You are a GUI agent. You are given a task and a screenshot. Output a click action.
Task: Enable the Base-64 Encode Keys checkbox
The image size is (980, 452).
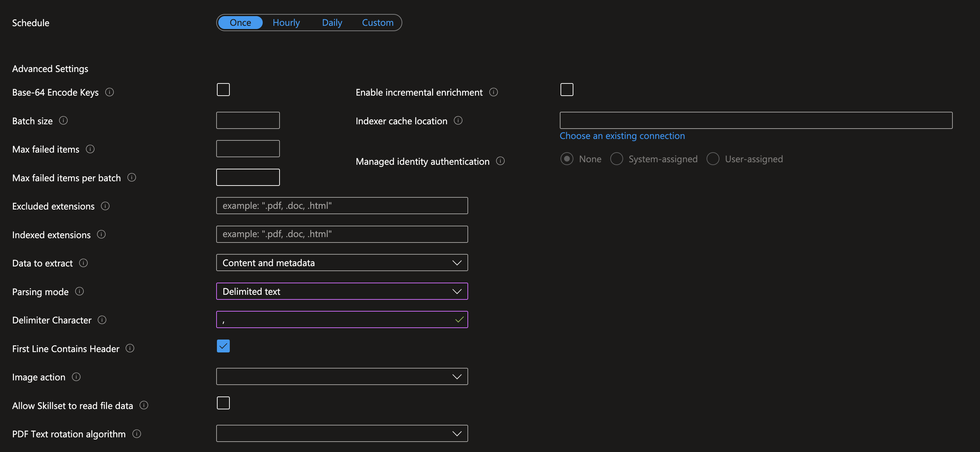pyautogui.click(x=223, y=90)
